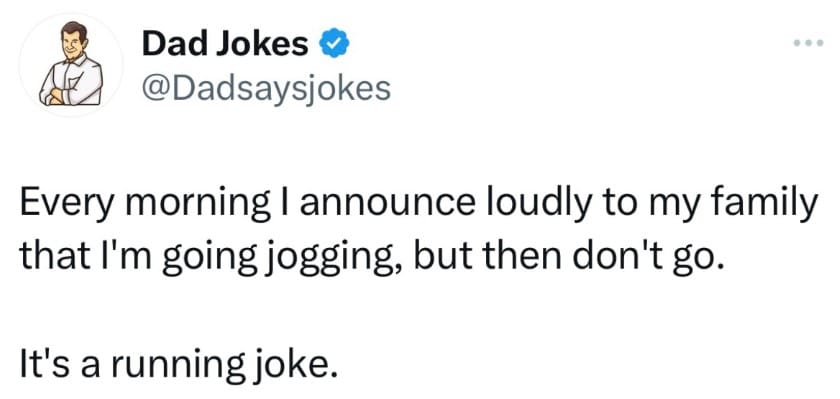
Task: Open the three-dot more options menu
Action: (x=809, y=43)
